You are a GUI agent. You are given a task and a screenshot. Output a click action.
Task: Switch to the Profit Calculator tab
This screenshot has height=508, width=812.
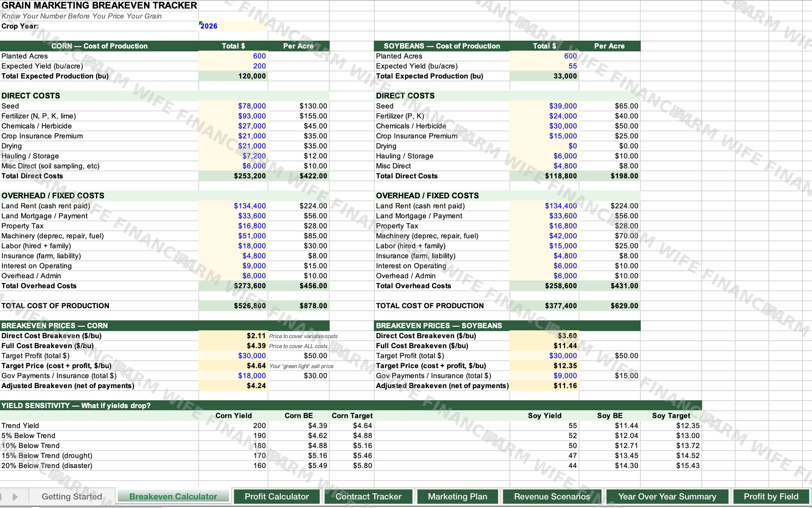(x=276, y=496)
